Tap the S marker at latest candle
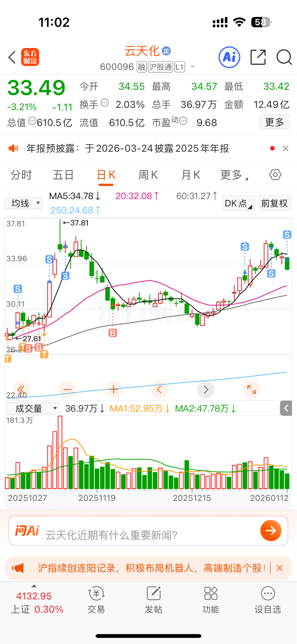297x644 pixels. coord(287,235)
